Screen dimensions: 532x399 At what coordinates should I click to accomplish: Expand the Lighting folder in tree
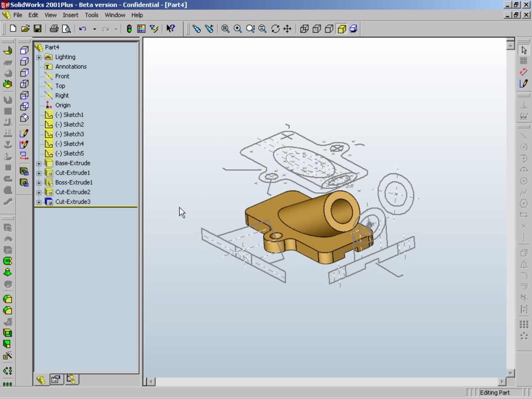[39, 57]
